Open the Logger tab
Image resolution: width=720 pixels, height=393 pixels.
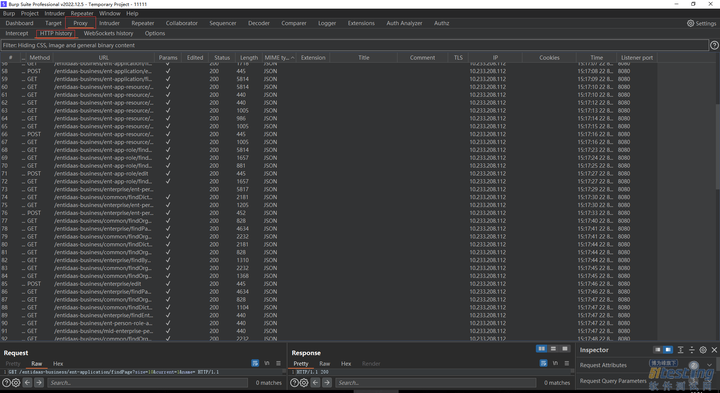[327, 23]
